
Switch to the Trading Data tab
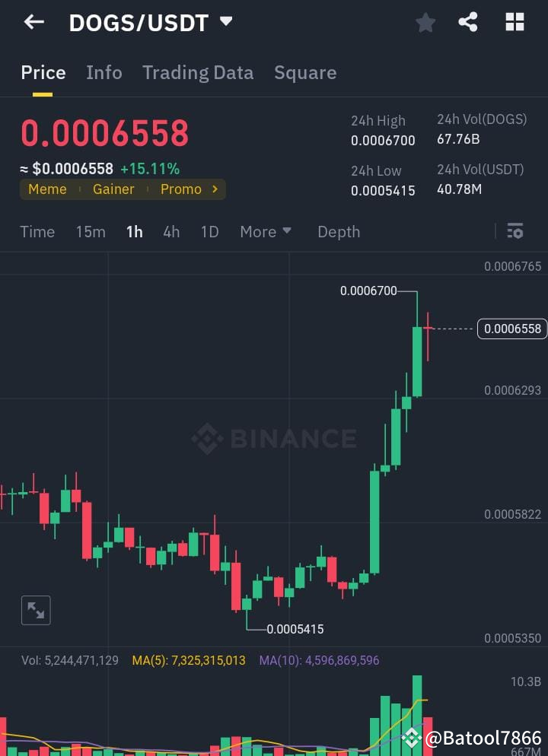(x=198, y=73)
